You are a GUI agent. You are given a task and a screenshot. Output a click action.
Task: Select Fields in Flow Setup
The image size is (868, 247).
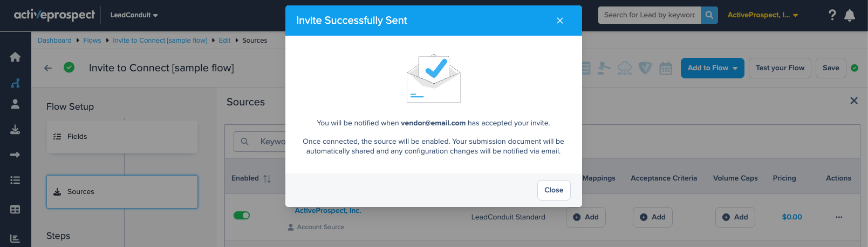[x=122, y=137]
